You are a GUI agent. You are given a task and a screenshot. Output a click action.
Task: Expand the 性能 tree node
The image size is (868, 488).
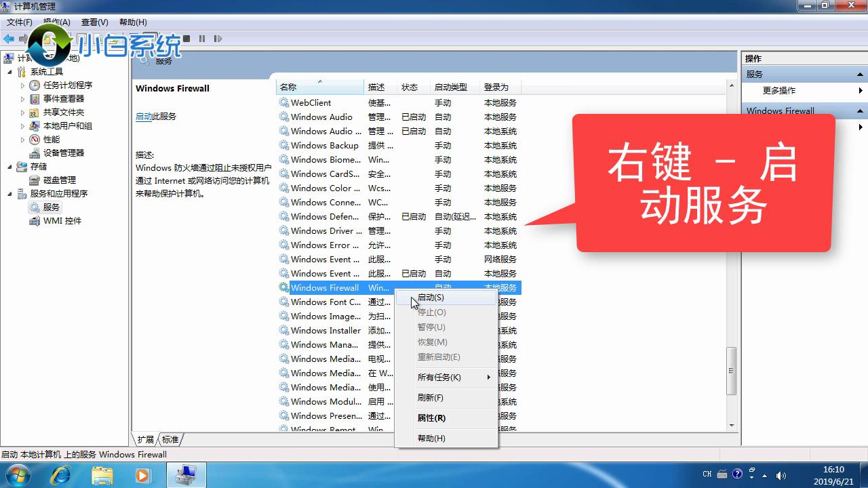pos(22,140)
